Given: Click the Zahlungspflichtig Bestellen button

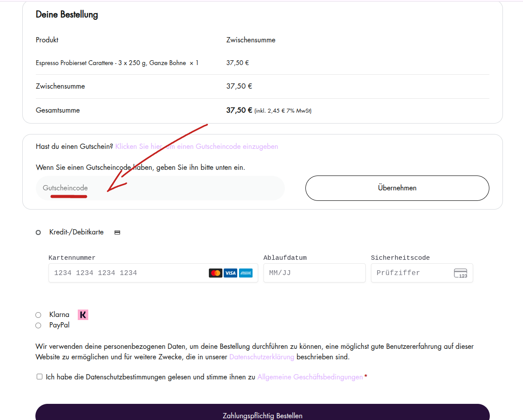Looking at the screenshot, I should pyautogui.click(x=262, y=413).
